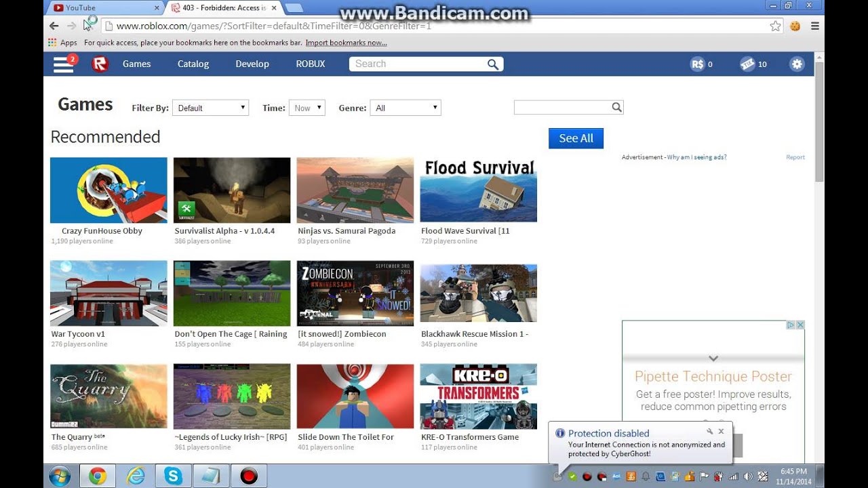Open a new browser tab
This screenshot has height=488, width=868.
pos(294,8)
